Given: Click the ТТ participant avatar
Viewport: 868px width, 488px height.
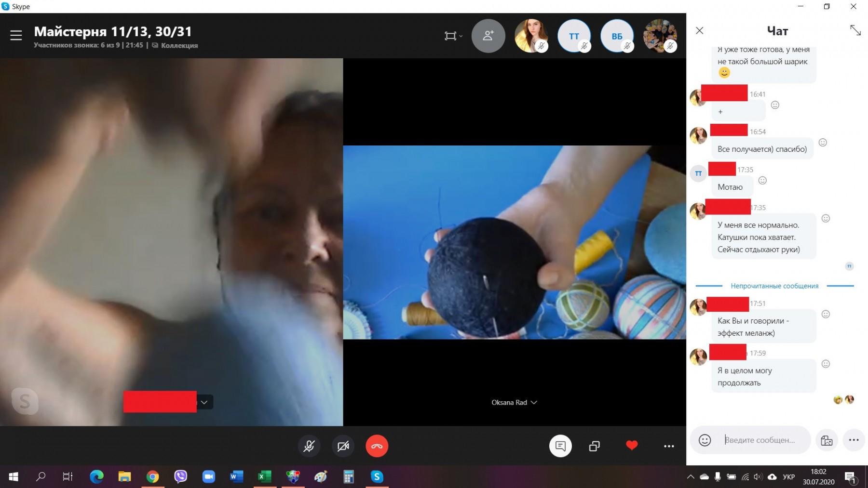Looking at the screenshot, I should (574, 36).
